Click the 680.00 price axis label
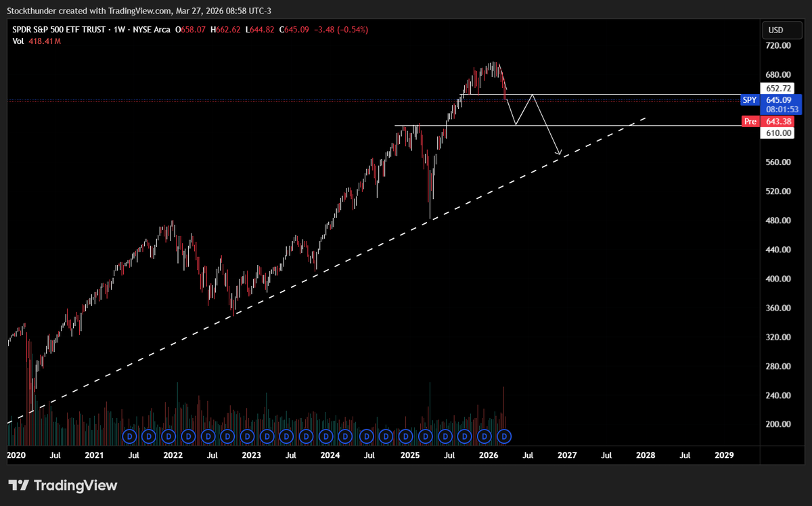 click(x=778, y=74)
